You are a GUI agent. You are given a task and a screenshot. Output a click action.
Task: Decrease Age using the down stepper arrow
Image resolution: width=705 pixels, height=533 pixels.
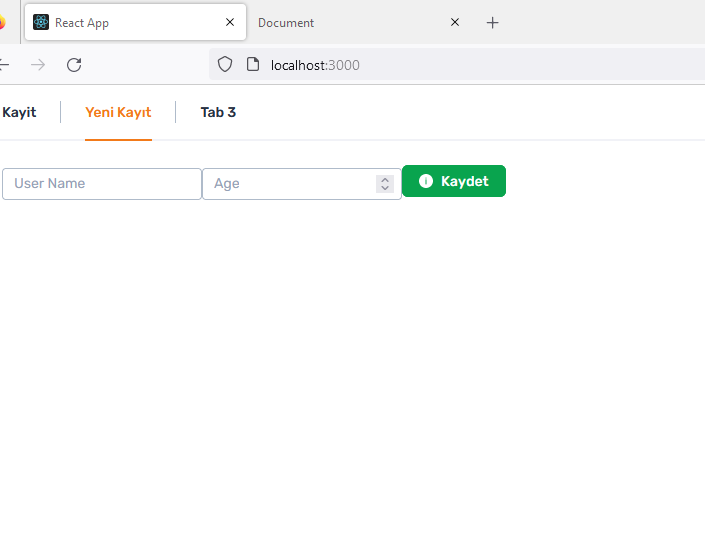(385, 188)
